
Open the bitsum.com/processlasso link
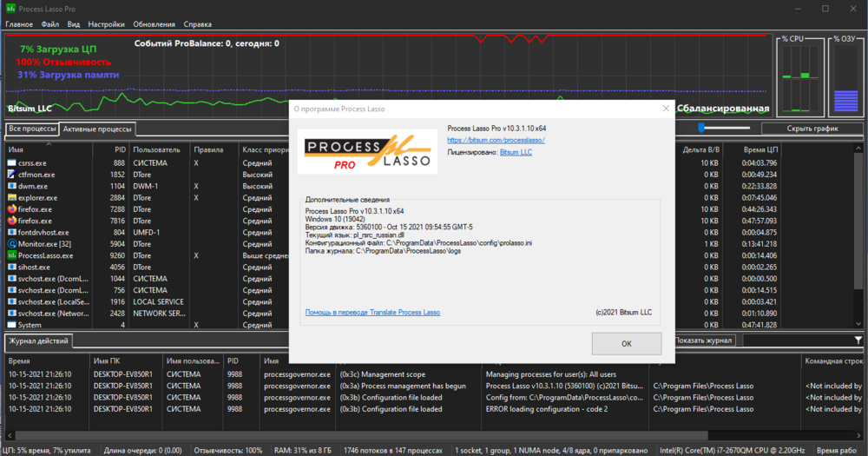(x=496, y=140)
